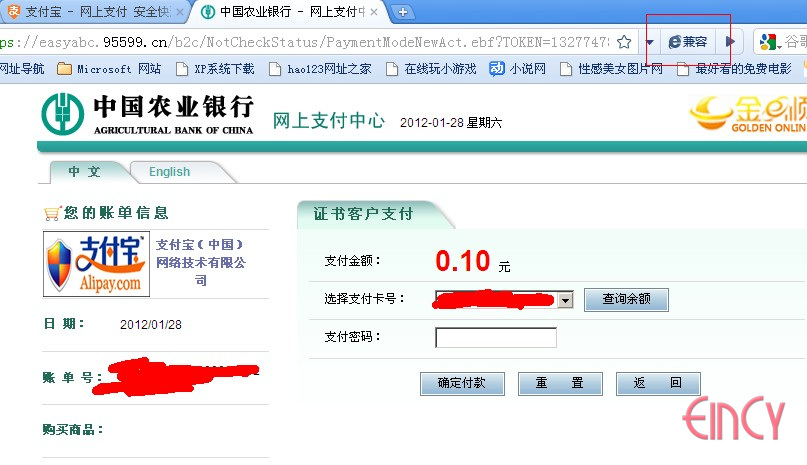Open the Microsoft 网站 bookmark folder
Screen dimensions: 807x465
click(x=108, y=69)
